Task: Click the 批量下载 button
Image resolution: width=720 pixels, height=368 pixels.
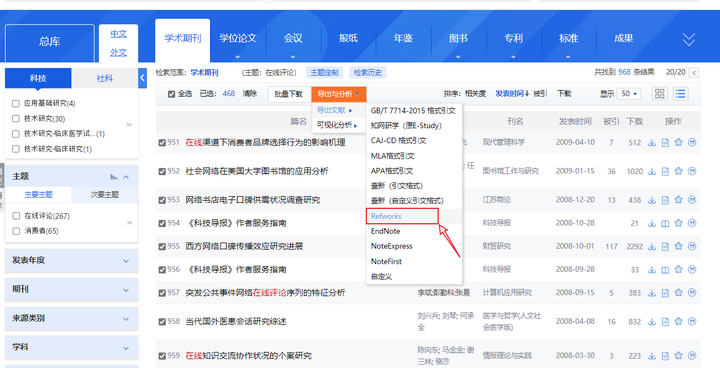Action: coord(289,94)
